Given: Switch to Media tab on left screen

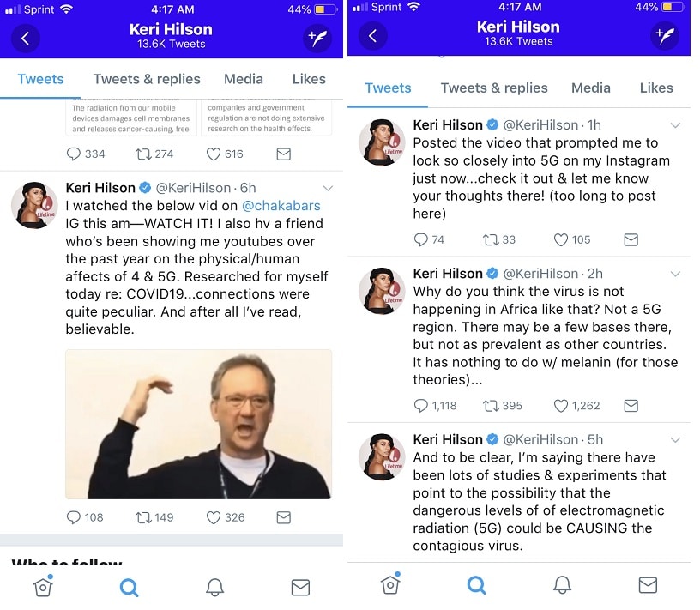Looking at the screenshot, I should coord(244,79).
